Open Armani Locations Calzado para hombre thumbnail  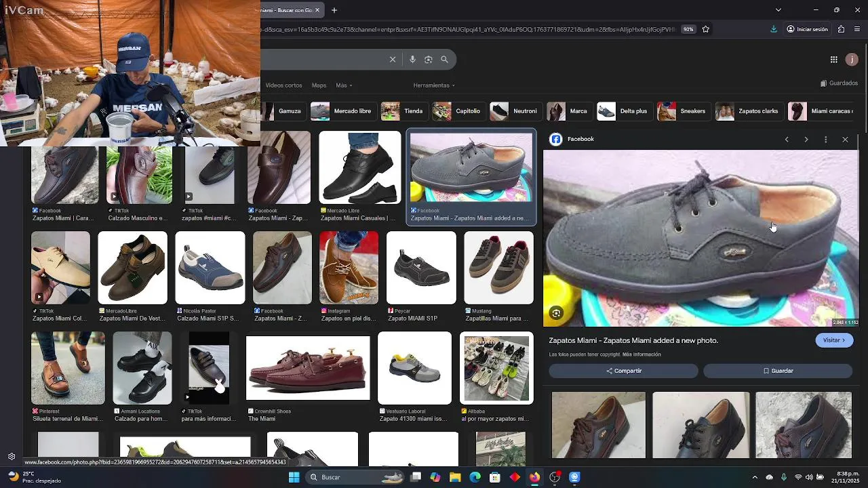[x=142, y=368]
